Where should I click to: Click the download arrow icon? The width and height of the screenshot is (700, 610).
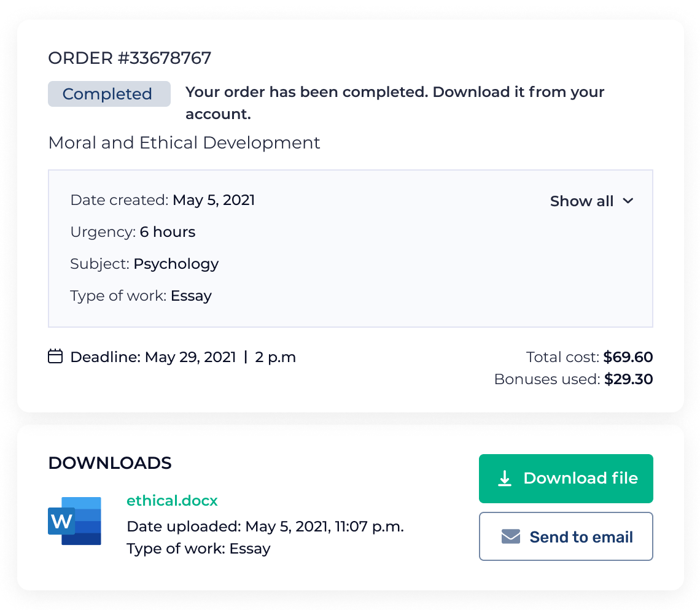(x=505, y=479)
